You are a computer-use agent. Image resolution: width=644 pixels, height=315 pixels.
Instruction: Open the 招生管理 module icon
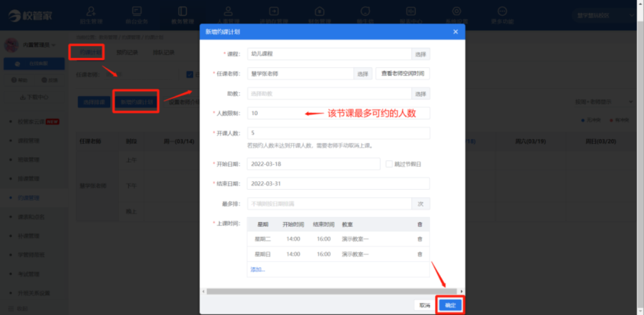tap(91, 11)
